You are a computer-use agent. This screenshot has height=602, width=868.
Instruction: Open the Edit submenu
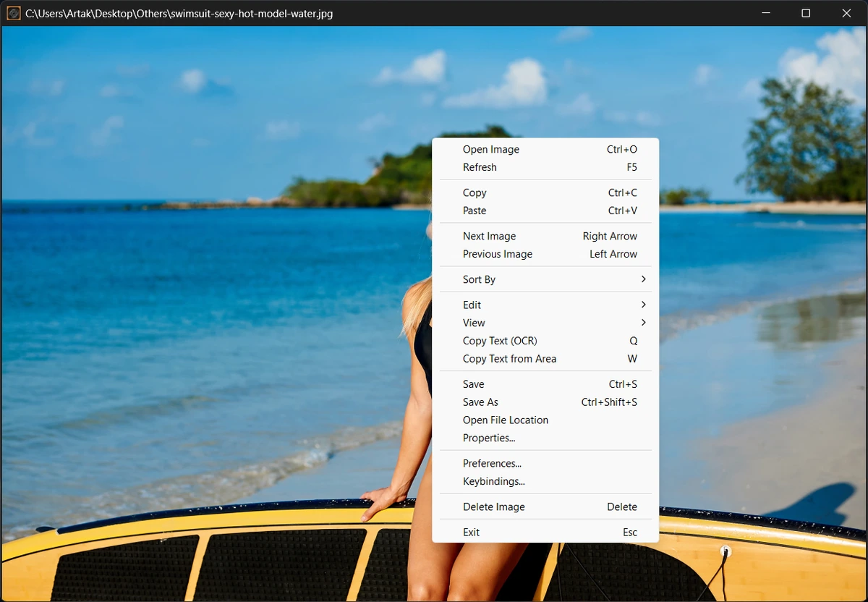point(545,305)
